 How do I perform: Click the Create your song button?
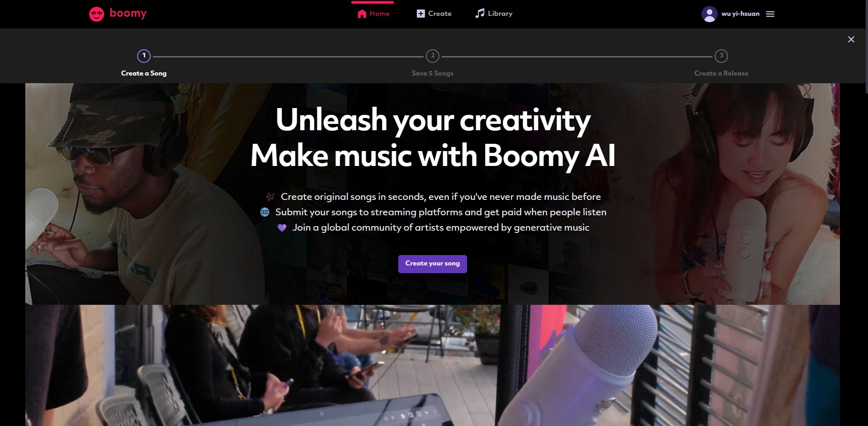coord(433,264)
